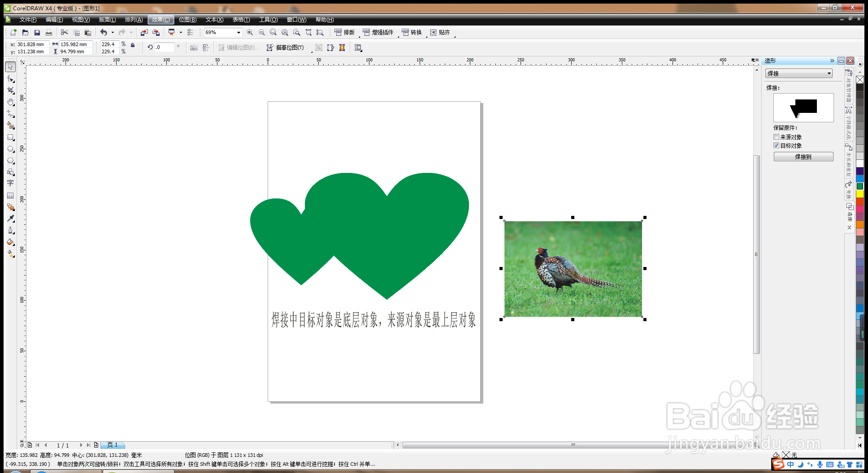Collapse the 造形 docker with double chevron
The height and width of the screenshot is (473, 868).
click(x=832, y=61)
